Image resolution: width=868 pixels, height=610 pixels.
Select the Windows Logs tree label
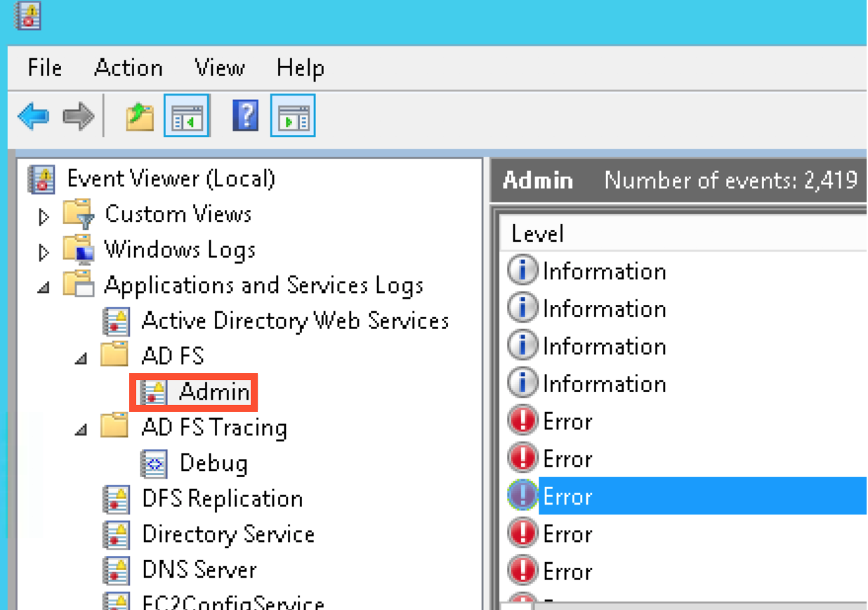tap(180, 250)
